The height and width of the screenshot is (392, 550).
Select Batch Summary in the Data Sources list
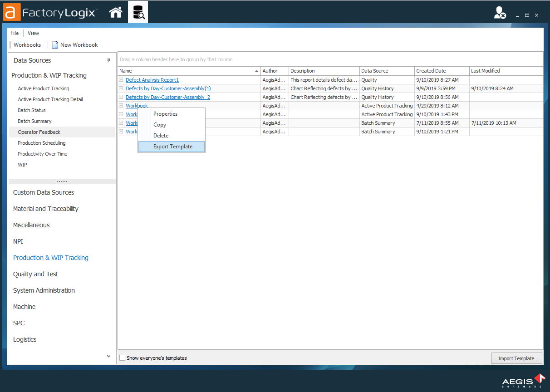[x=34, y=121]
